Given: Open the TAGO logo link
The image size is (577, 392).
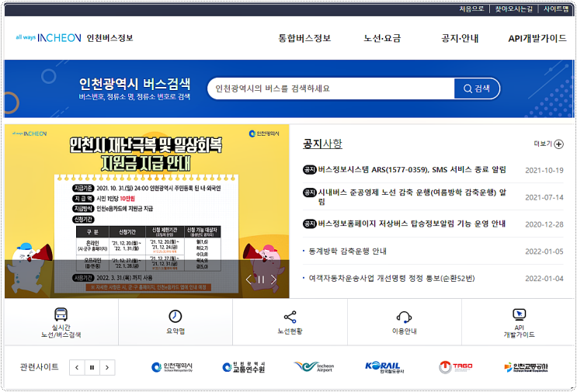Looking at the screenshot, I should pyautogui.click(x=456, y=367).
